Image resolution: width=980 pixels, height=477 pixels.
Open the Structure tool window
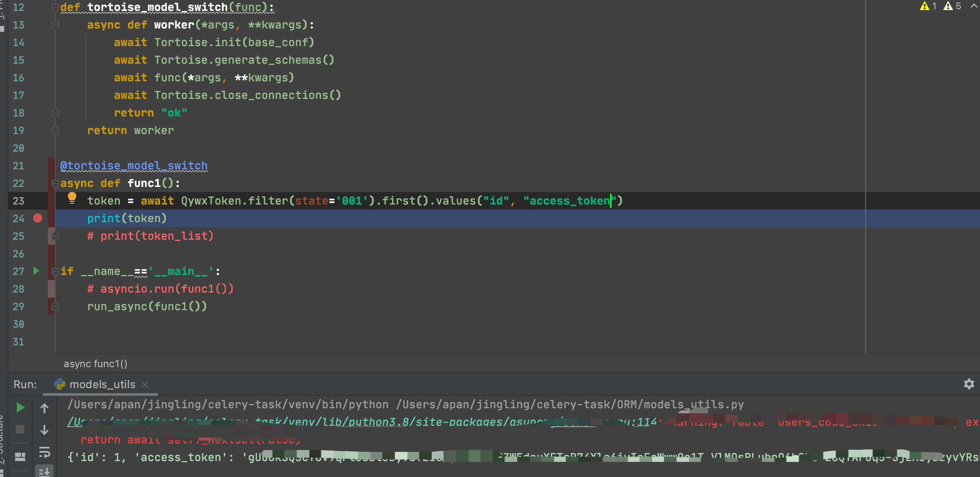click(x=4, y=436)
